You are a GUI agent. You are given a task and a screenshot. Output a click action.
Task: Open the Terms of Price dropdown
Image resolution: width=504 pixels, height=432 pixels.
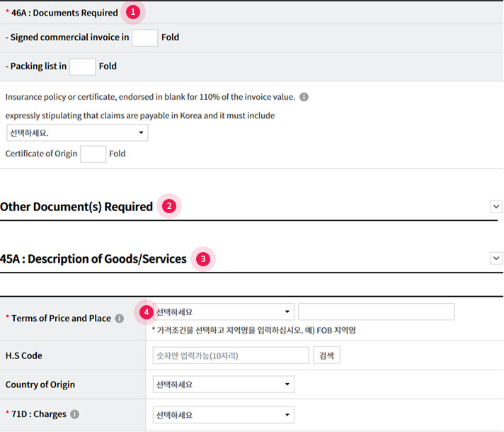pos(223,312)
